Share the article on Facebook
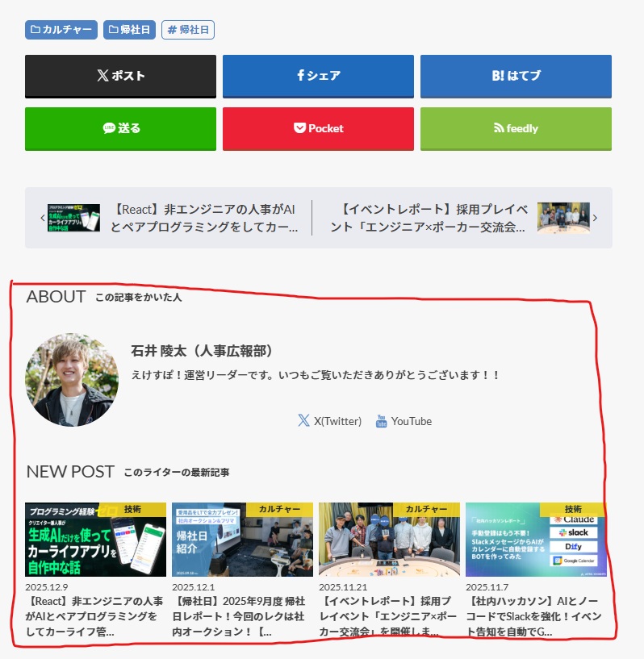 (x=318, y=76)
